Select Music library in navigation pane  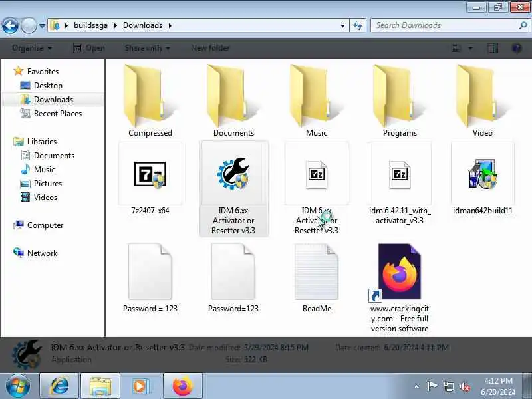pos(38,170)
